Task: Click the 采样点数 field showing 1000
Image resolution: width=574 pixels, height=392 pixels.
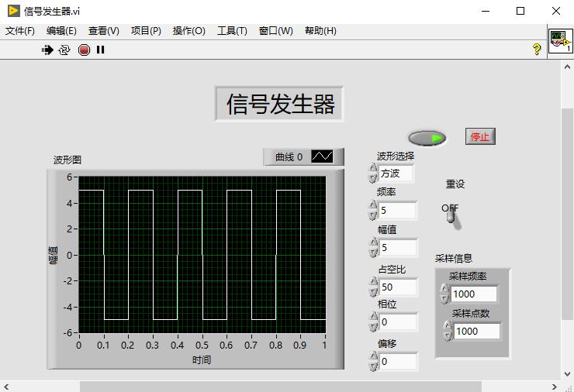Action: pos(476,332)
